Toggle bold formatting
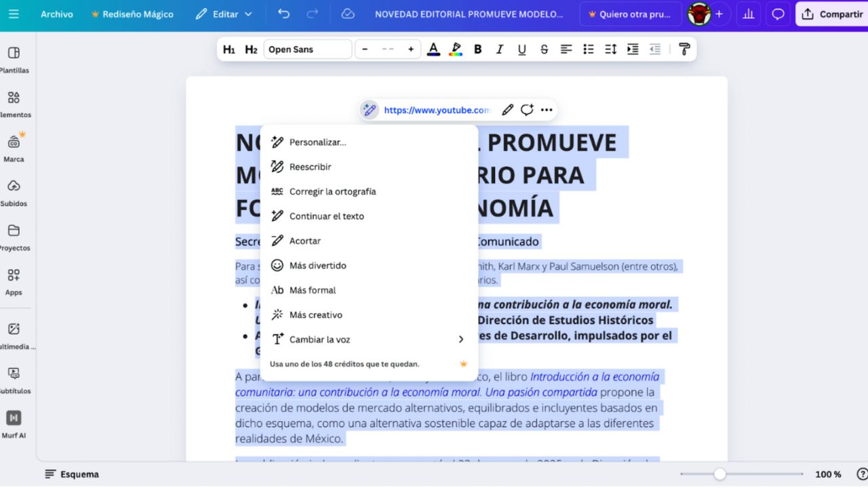The image size is (868, 488). tap(478, 49)
